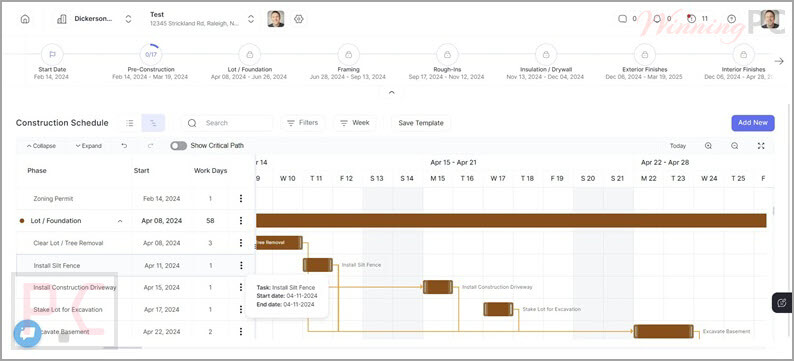The image size is (794, 361).
Task: Undo the last schedule change
Action: (x=124, y=146)
